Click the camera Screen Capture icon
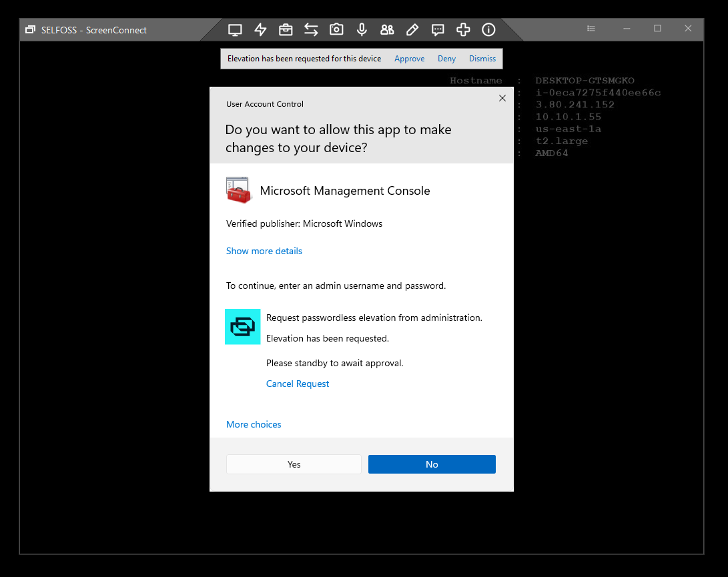 tap(336, 30)
